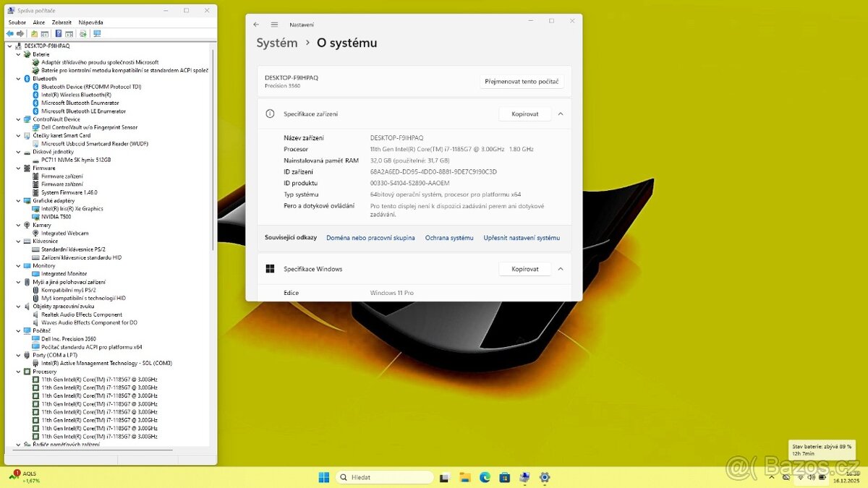Screen dimensions: 868x488
Task: Open the Settings navigation hamburger menu
Action: coord(273,24)
